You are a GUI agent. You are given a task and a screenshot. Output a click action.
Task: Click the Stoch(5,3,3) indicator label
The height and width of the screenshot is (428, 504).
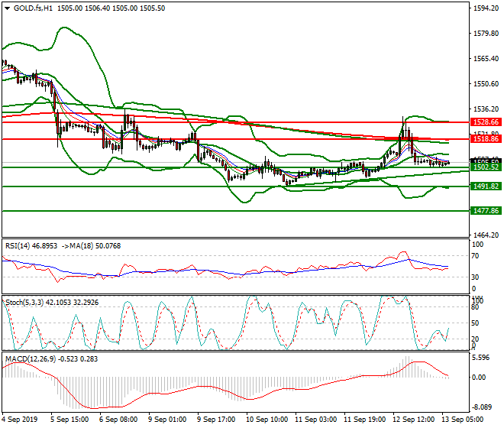(x=24, y=303)
